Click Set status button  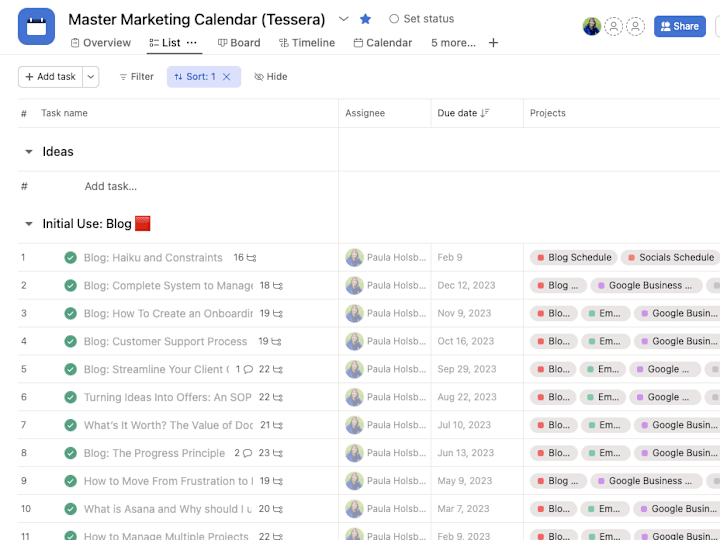pos(422,19)
